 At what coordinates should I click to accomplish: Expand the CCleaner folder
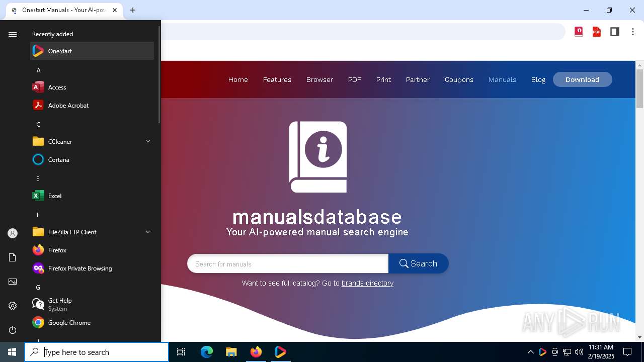[92, 141]
